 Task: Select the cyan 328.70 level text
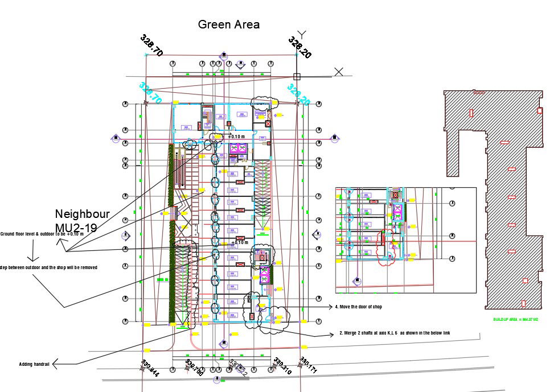click(150, 93)
